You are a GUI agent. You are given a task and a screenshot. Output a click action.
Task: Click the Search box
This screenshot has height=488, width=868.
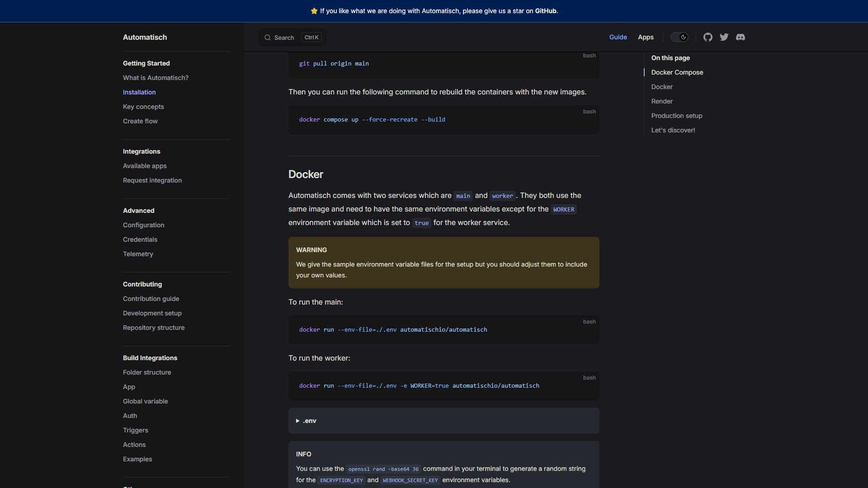[x=292, y=38]
